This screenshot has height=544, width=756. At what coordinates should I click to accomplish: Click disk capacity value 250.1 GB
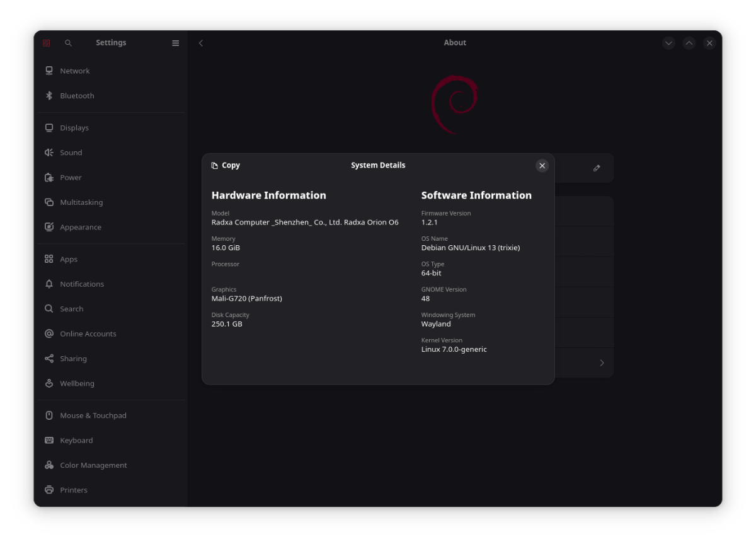(x=227, y=324)
